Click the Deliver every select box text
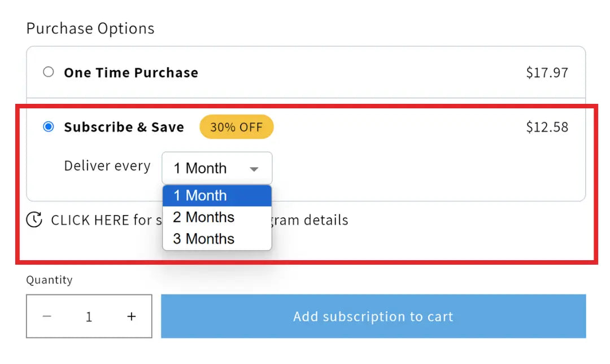 coord(200,168)
